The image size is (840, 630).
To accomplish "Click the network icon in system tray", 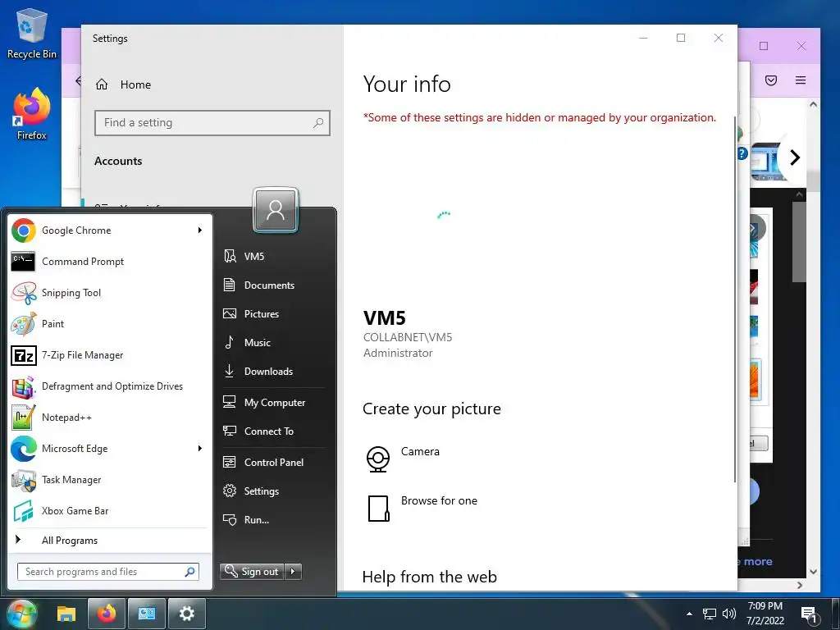I will pyautogui.click(x=710, y=614).
